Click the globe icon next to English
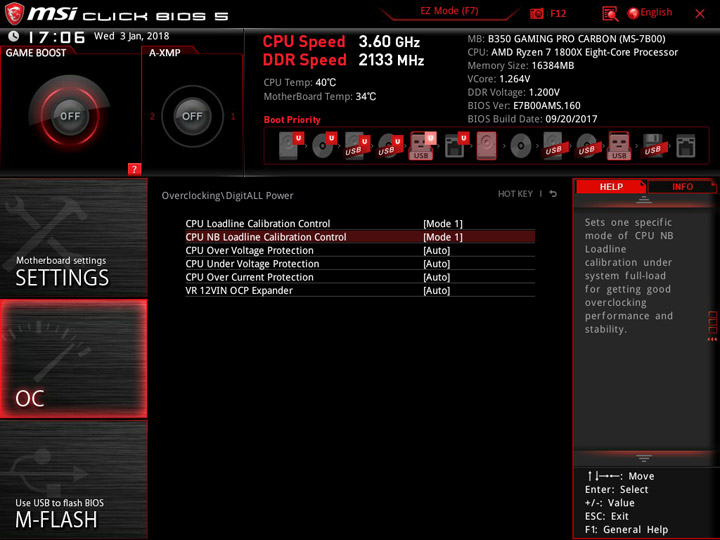Viewport: 720px width, 540px height. click(633, 13)
